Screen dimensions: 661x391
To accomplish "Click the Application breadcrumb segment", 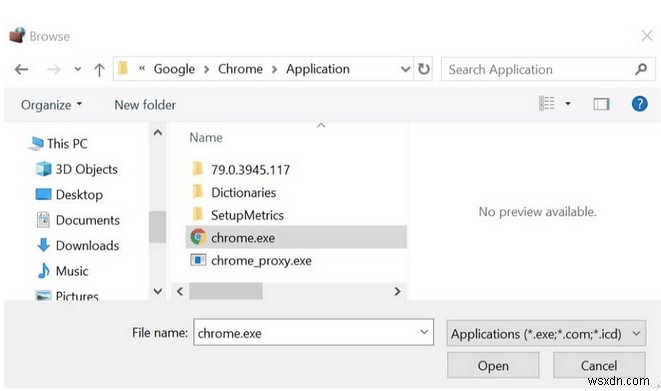I will [318, 69].
